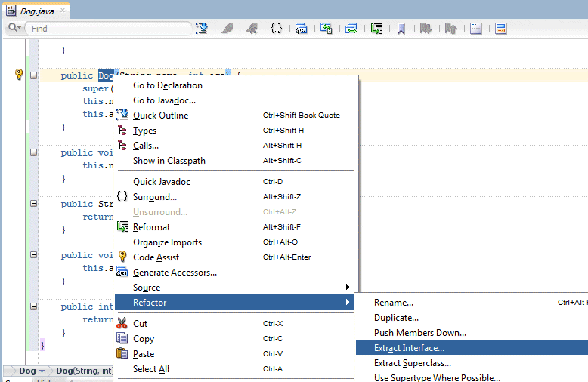Choose Select All from the context menu
The width and height of the screenshot is (588, 382).
(234, 369)
